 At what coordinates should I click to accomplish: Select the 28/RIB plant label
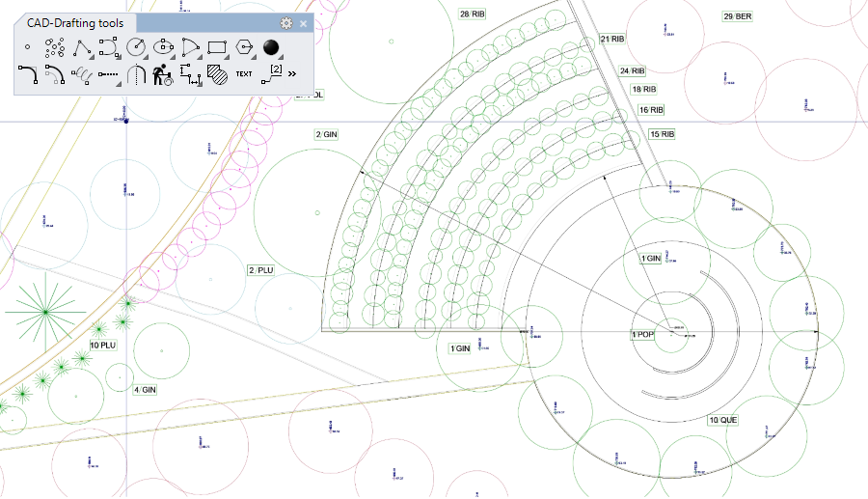pos(473,14)
